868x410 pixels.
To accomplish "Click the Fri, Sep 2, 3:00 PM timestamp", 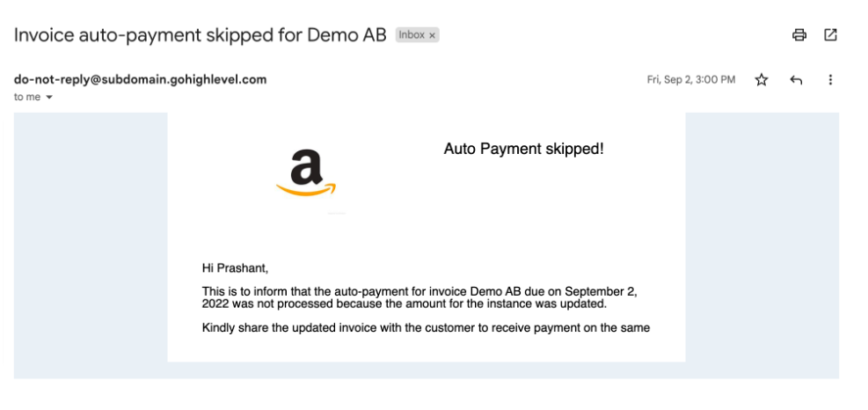I will [691, 80].
